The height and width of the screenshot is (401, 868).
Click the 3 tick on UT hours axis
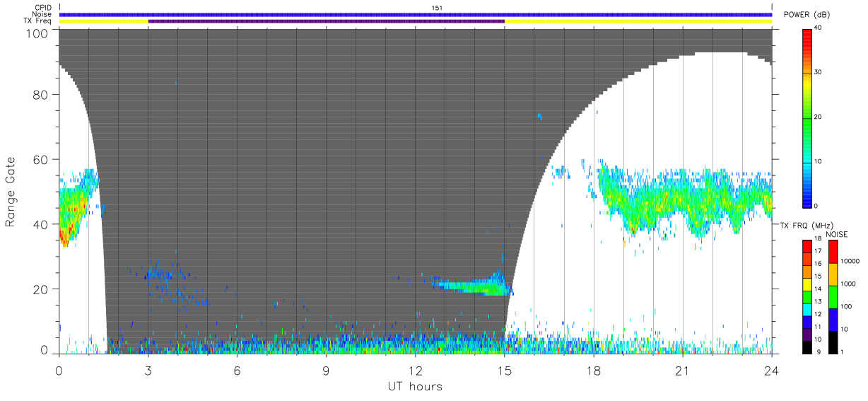point(148,370)
